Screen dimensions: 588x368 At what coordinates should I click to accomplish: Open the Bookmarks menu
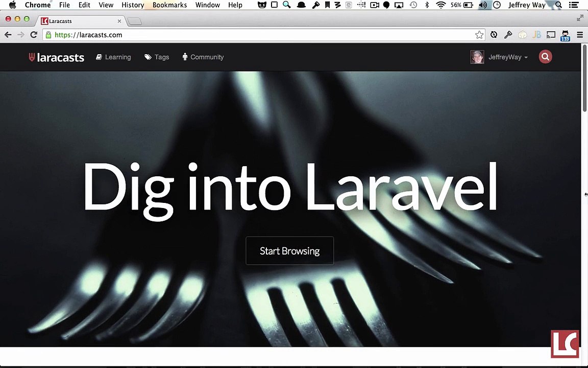pos(169,5)
